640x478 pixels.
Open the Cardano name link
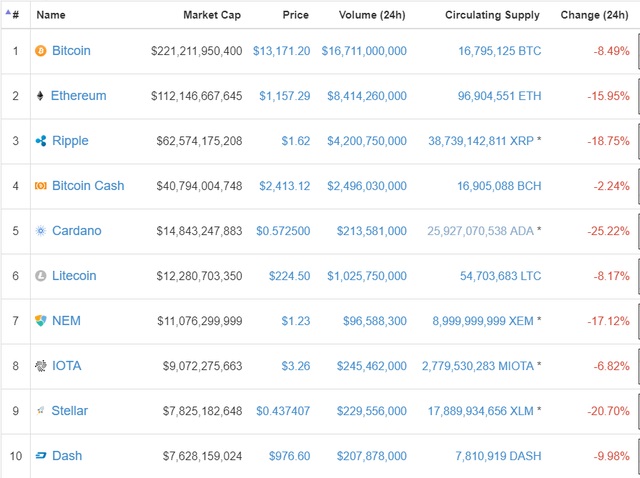tap(77, 231)
